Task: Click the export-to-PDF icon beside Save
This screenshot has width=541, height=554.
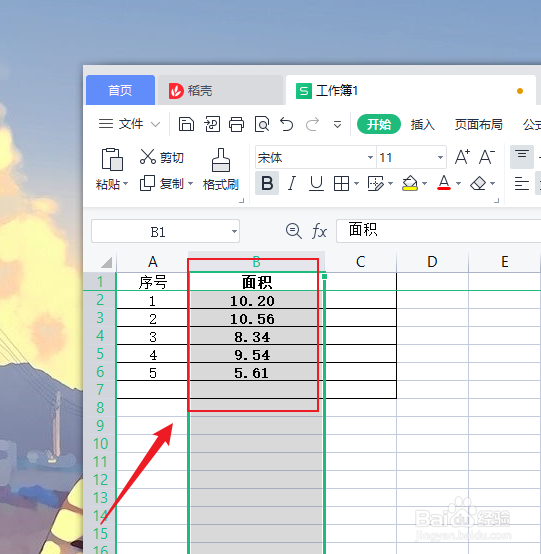Action: (x=212, y=124)
